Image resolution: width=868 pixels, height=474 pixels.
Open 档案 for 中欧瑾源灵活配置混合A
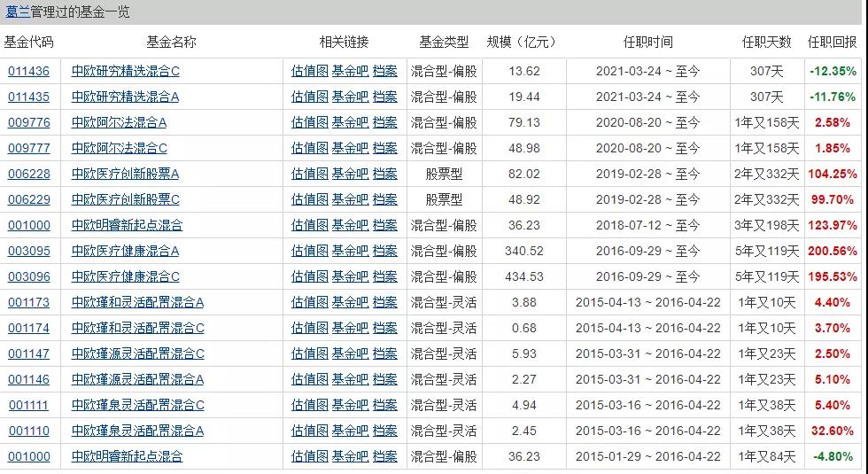pyautogui.click(x=384, y=379)
